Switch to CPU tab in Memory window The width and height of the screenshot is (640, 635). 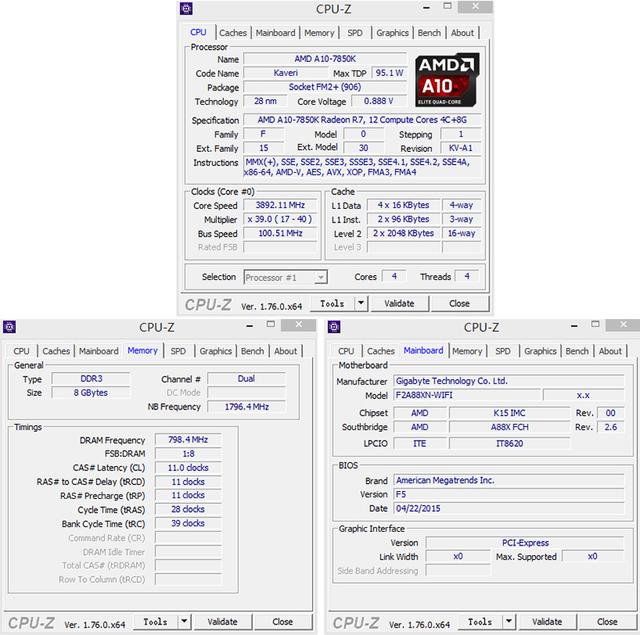[21, 351]
